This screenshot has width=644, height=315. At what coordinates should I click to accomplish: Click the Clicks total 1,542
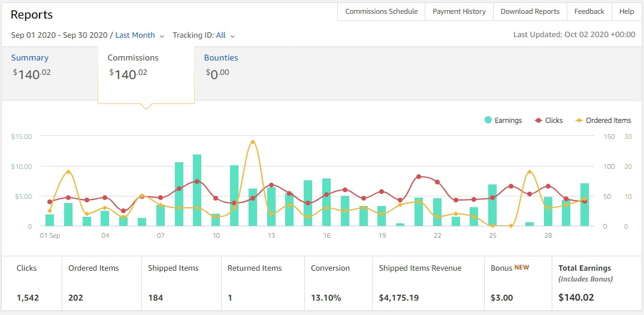point(28,298)
